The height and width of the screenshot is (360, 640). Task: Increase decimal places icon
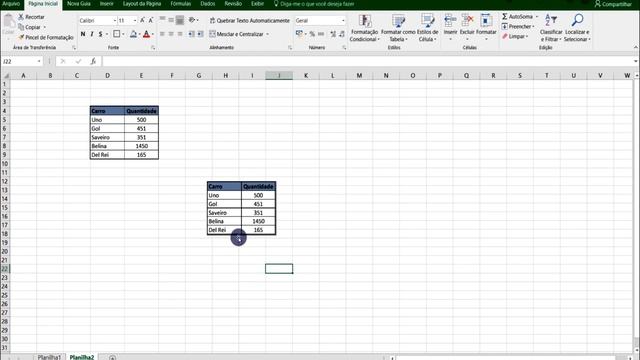tap(333, 34)
